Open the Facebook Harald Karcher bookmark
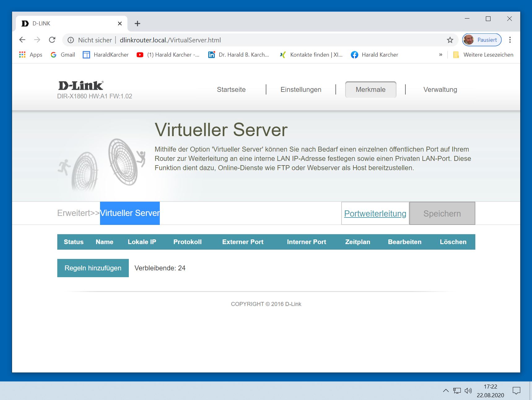 tap(374, 55)
